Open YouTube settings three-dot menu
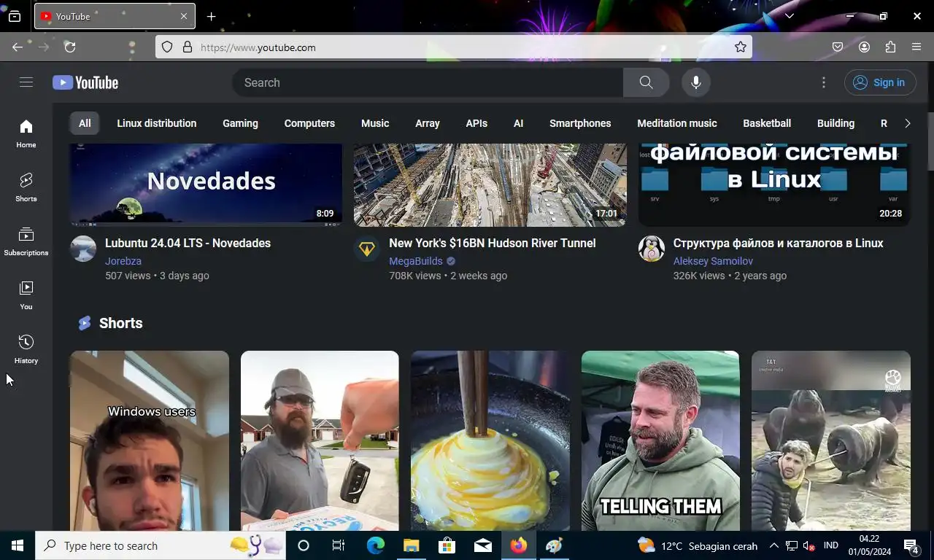 pos(824,82)
